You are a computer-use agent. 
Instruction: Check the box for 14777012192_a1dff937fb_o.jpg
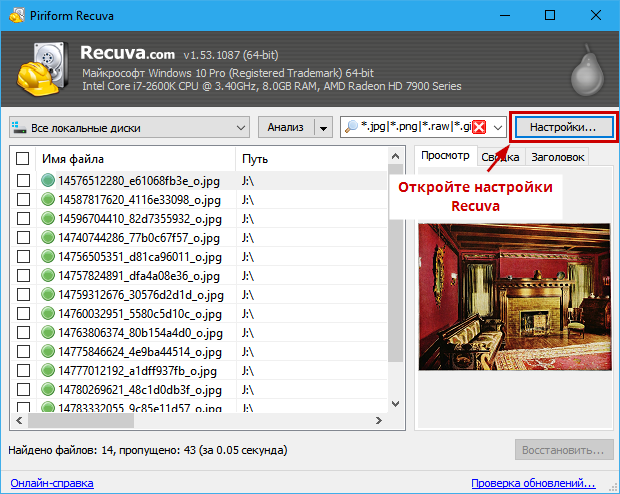point(23,370)
